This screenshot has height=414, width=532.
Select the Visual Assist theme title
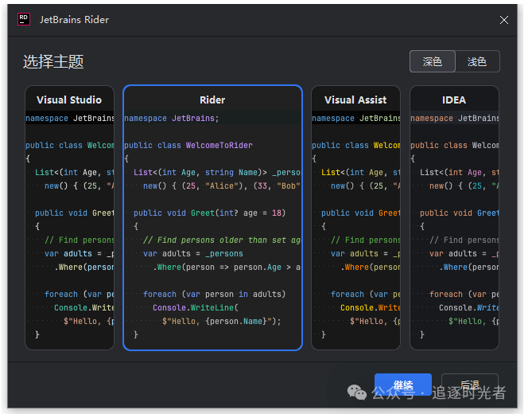(x=355, y=100)
